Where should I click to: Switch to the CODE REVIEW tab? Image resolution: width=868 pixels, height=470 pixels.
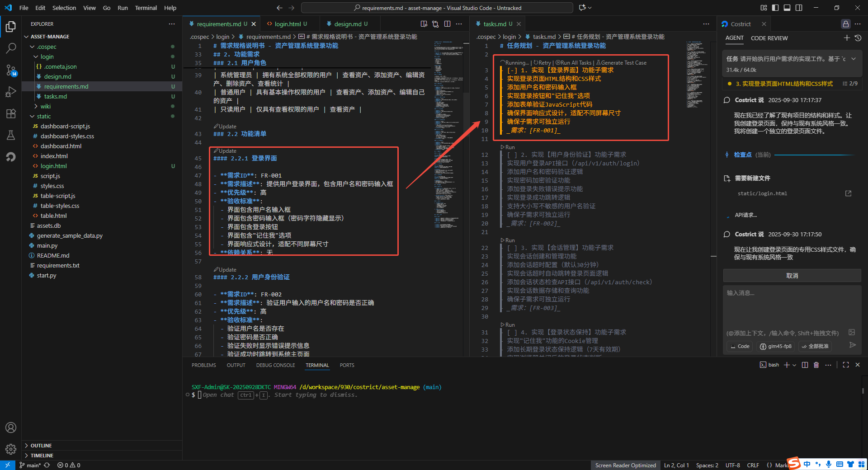click(x=769, y=38)
